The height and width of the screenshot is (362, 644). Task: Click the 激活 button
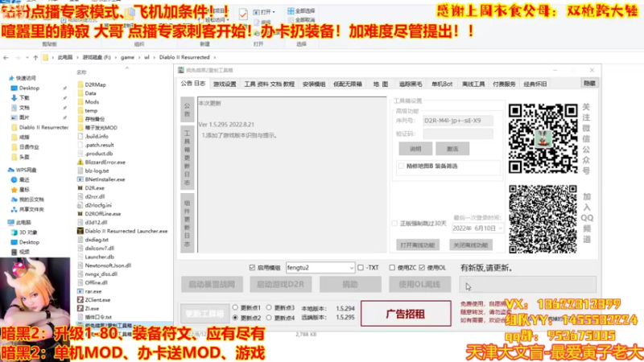point(452,149)
